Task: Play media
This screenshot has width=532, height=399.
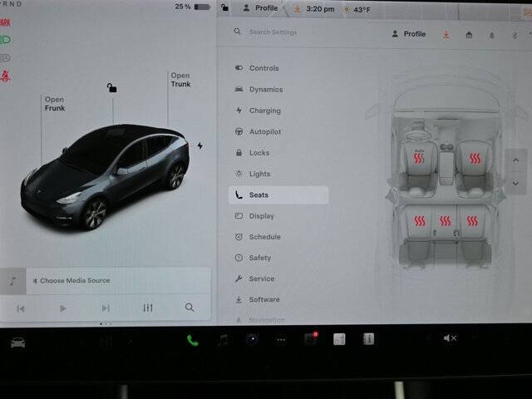Action: point(63,308)
